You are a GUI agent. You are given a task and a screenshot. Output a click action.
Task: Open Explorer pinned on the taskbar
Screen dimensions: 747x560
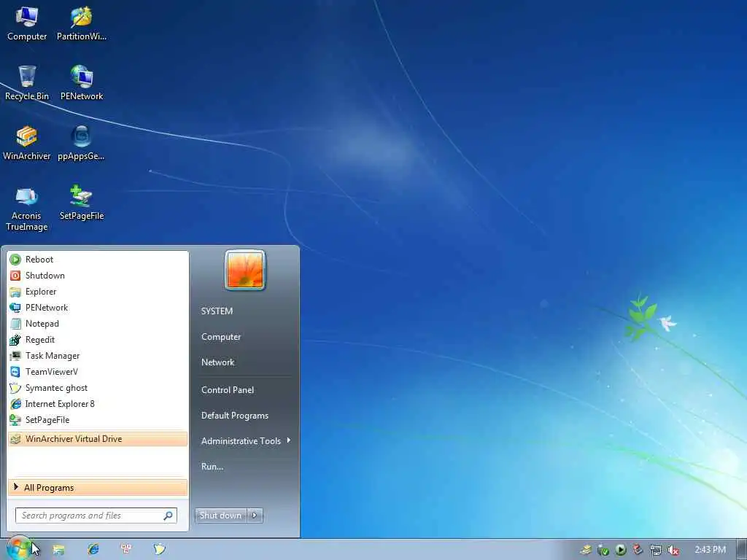[58, 550]
